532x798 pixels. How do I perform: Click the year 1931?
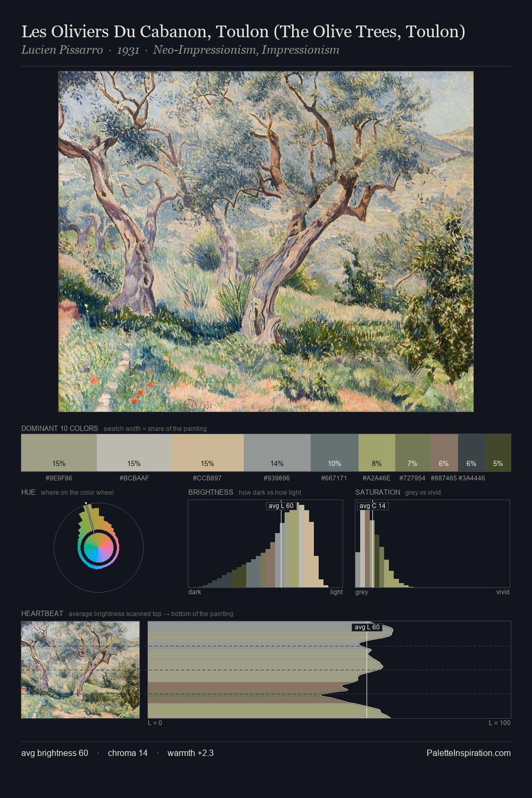pyautogui.click(x=128, y=50)
